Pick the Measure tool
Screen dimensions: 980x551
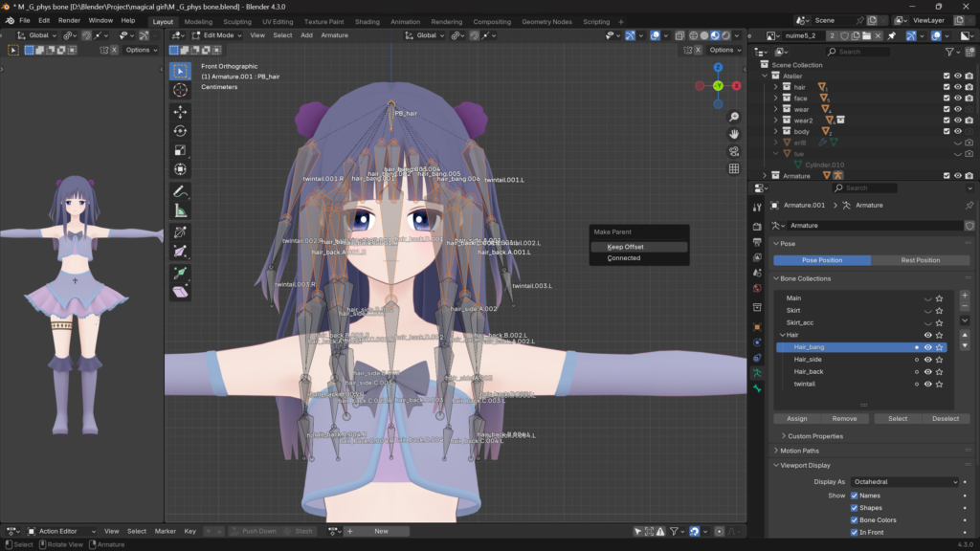click(x=180, y=211)
